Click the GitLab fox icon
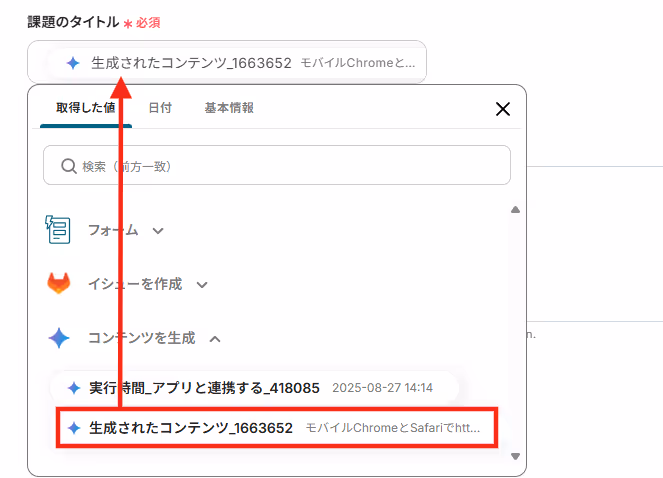 pyautogui.click(x=58, y=283)
